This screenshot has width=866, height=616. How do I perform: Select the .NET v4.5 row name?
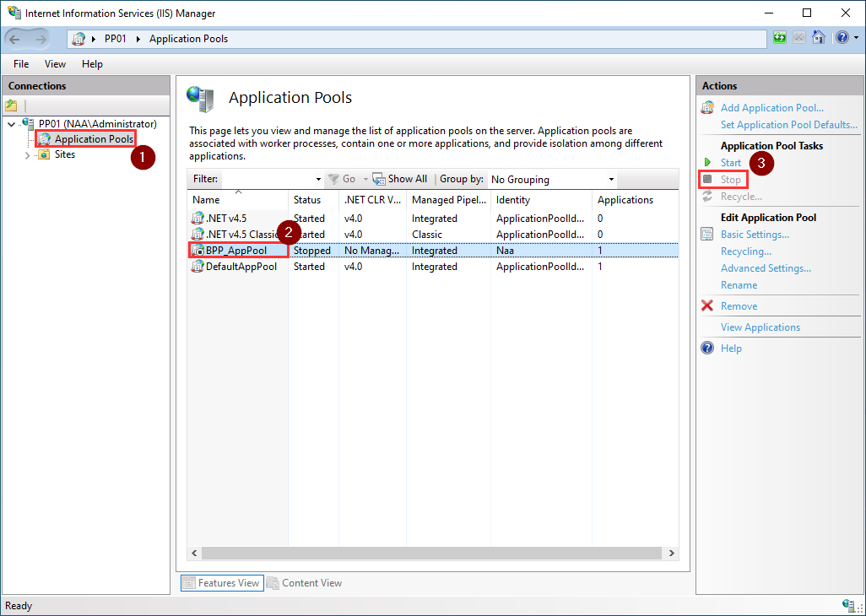(226, 219)
